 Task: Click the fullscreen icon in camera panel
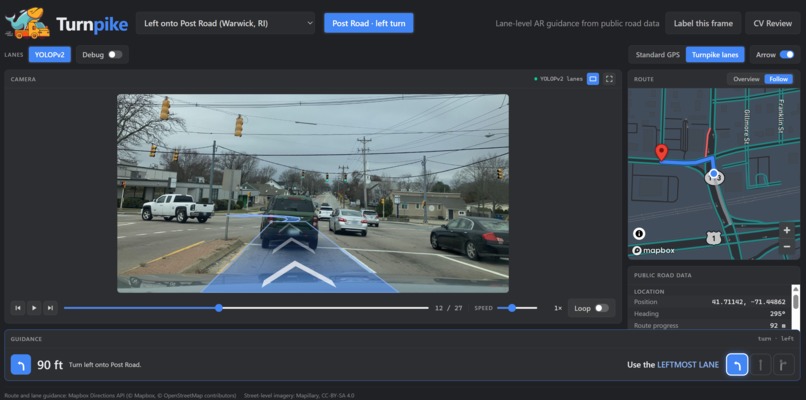click(x=609, y=79)
